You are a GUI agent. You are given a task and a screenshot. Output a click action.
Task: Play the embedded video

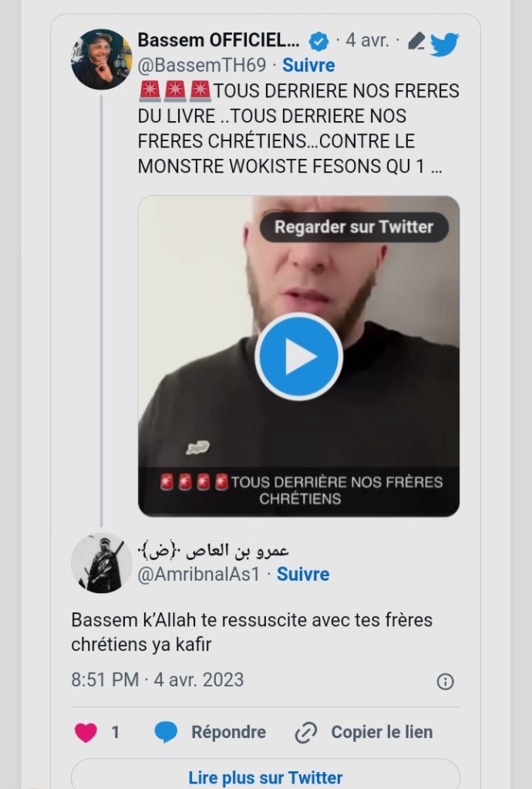tap(298, 356)
